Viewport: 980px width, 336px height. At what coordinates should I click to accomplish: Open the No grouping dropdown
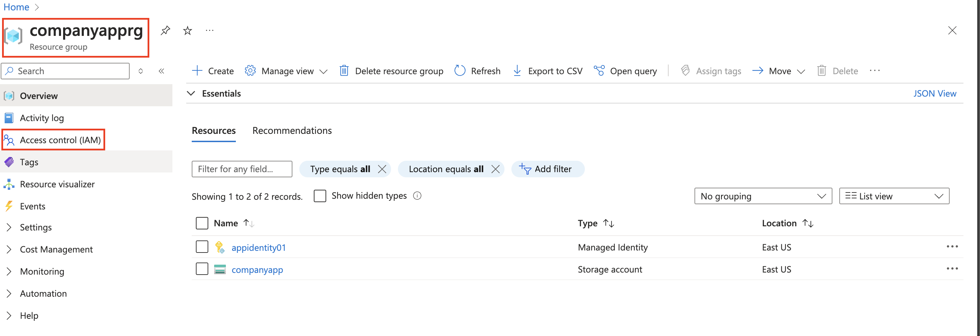pos(763,196)
